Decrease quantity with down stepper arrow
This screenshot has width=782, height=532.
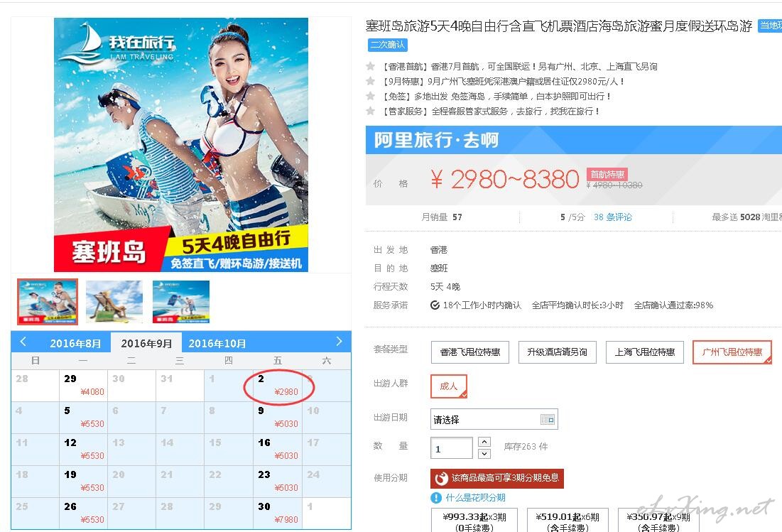484,454
